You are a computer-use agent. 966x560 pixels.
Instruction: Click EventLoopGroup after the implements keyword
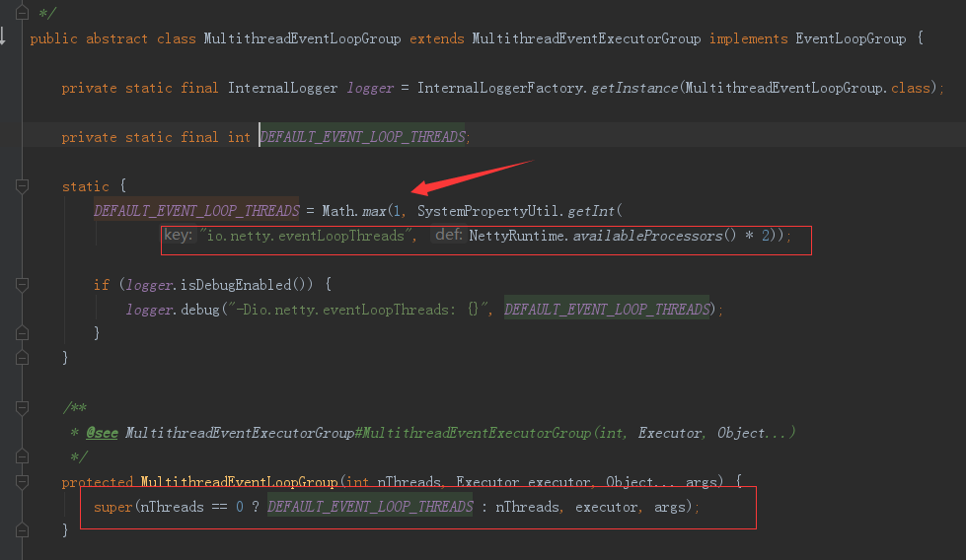pyautogui.click(x=851, y=38)
